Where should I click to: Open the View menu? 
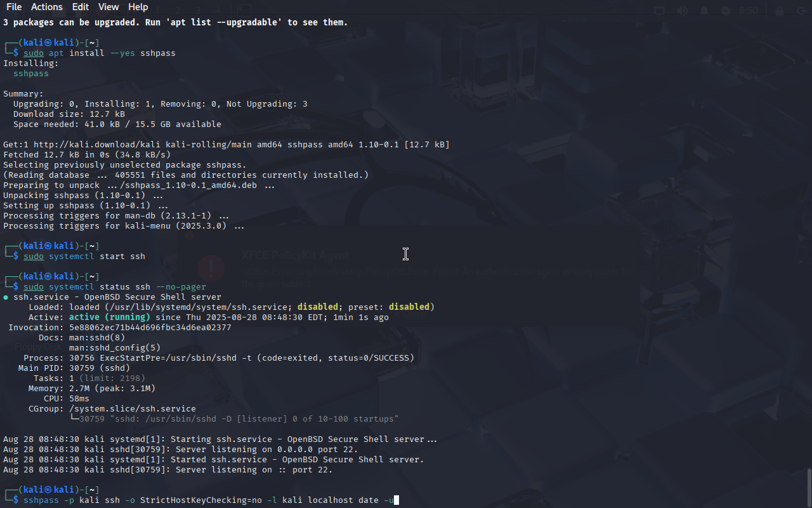pyautogui.click(x=108, y=7)
